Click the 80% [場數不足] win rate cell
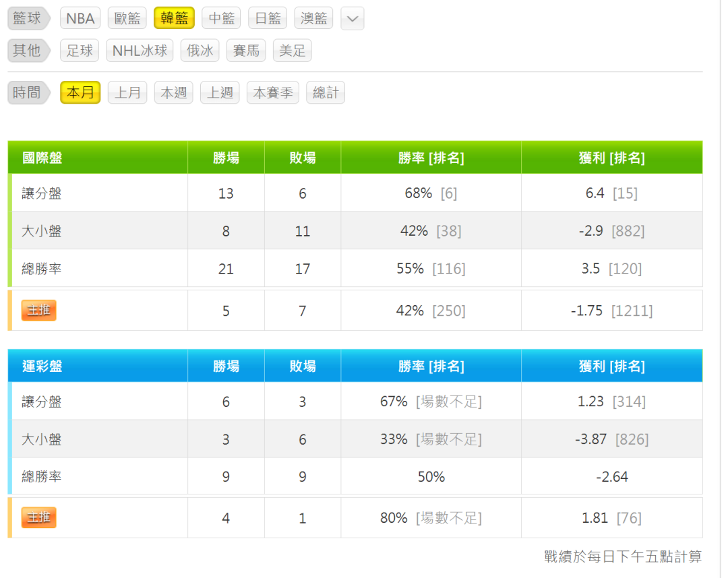728x578 pixels. tap(431, 518)
